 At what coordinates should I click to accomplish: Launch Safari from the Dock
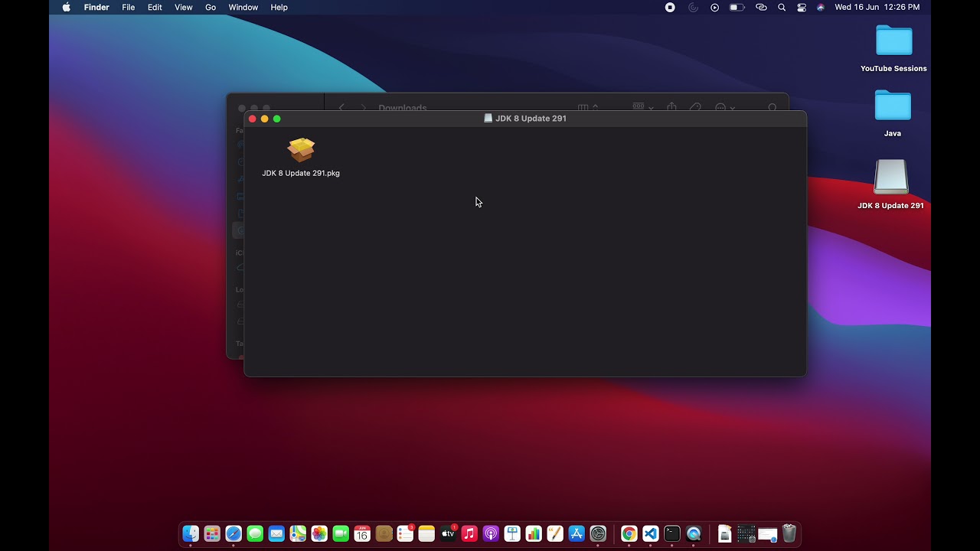pyautogui.click(x=234, y=533)
